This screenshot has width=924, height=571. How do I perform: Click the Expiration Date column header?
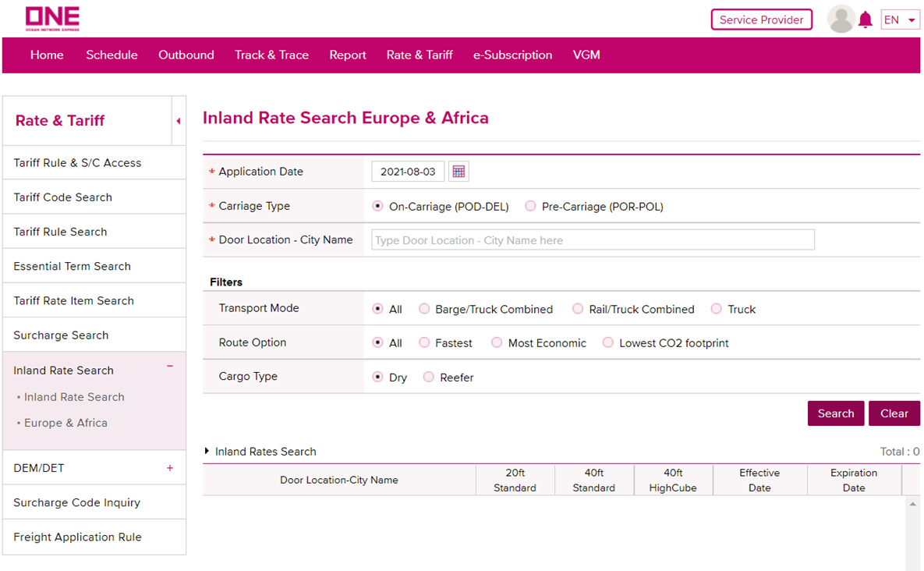click(854, 480)
